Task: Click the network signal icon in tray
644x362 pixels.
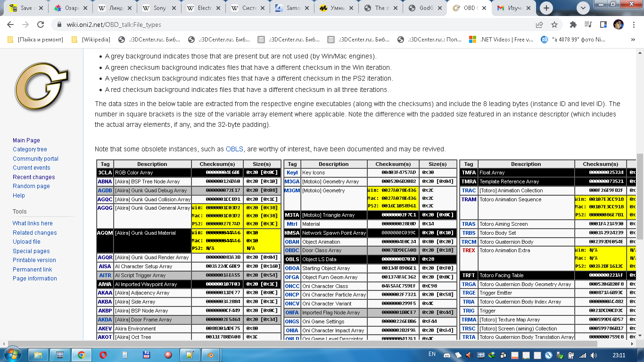Action: point(583,355)
